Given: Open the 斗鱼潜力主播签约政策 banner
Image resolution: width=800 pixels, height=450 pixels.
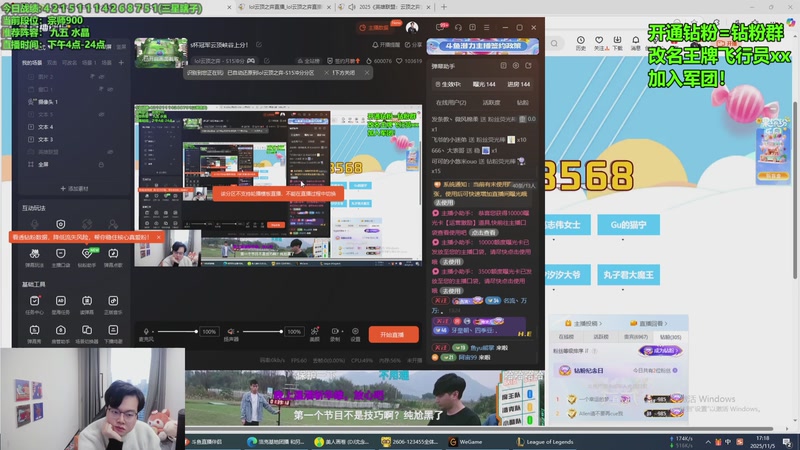Looking at the screenshot, I should 483,46.
